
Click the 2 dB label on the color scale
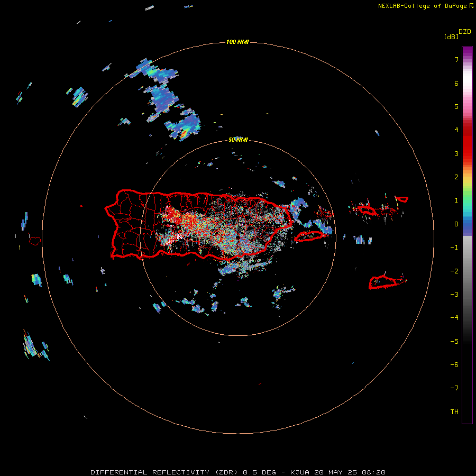(456, 177)
